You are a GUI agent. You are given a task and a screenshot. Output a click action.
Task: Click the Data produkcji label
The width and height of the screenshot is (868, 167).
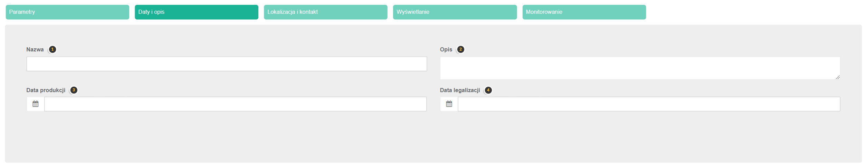point(46,90)
